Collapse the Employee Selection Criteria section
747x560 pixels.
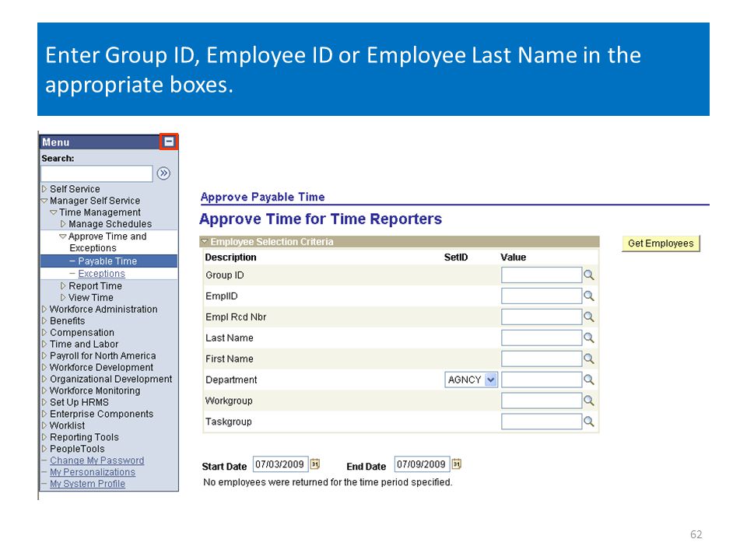pos(205,241)
